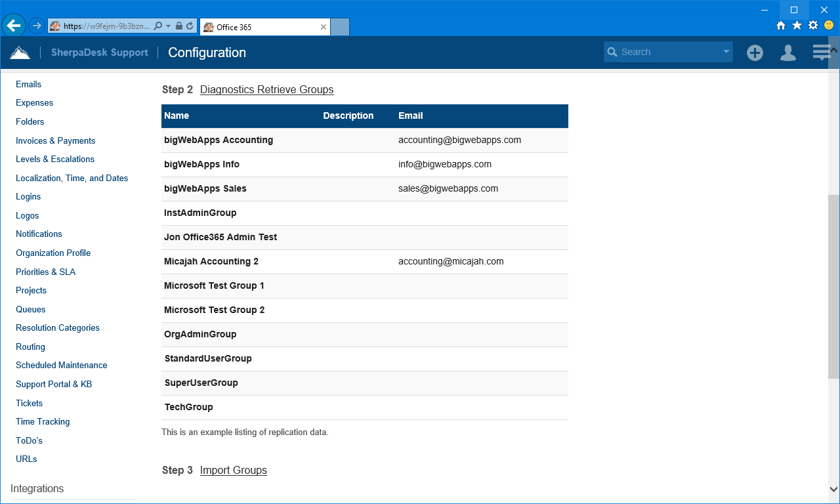The height and width of the screenshot is (504, 840).
Task: Open Diagnostics Retrieve Groups
Action: [x=266, y=89]
